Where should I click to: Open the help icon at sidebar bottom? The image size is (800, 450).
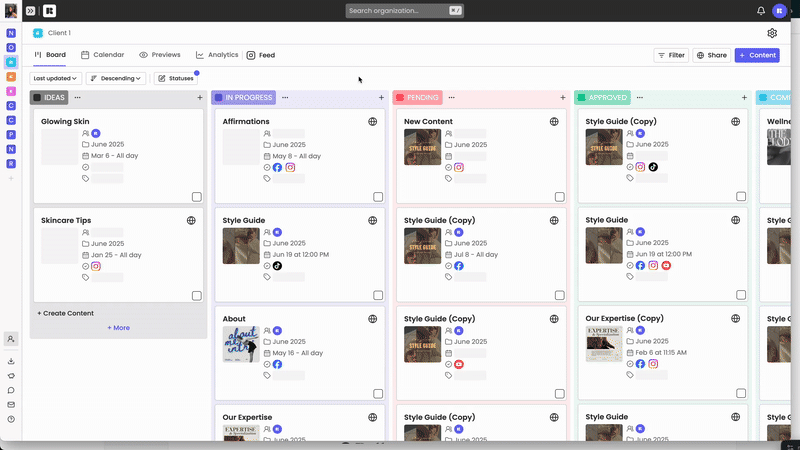11,419
